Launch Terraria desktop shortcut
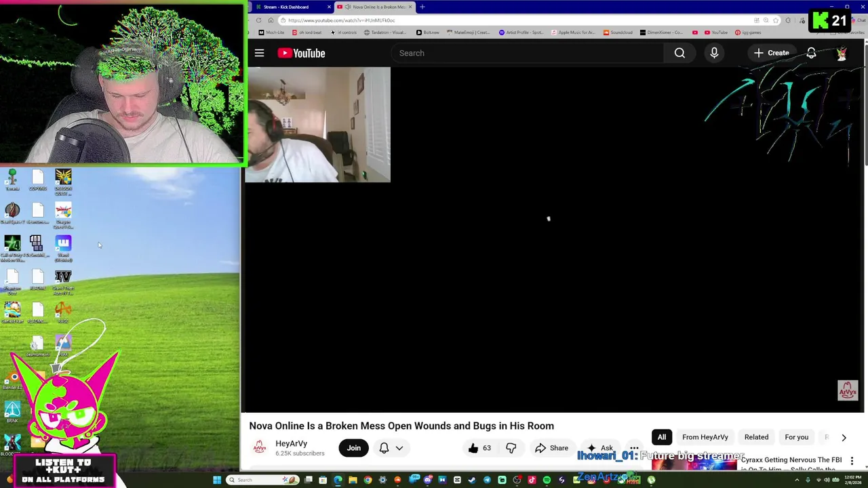868x488 pixels. [12, 179]
